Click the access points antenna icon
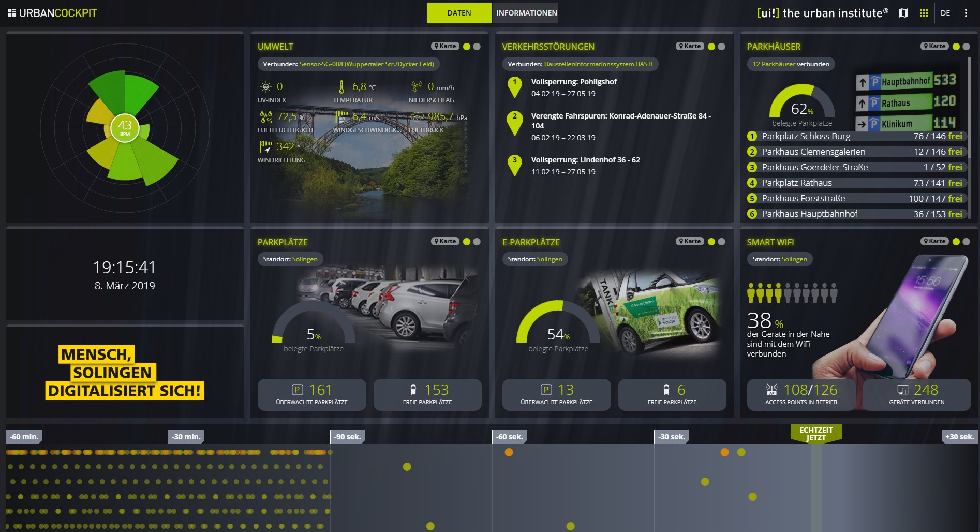The width and height of the screenshot is (980, 532). (771, 390)
